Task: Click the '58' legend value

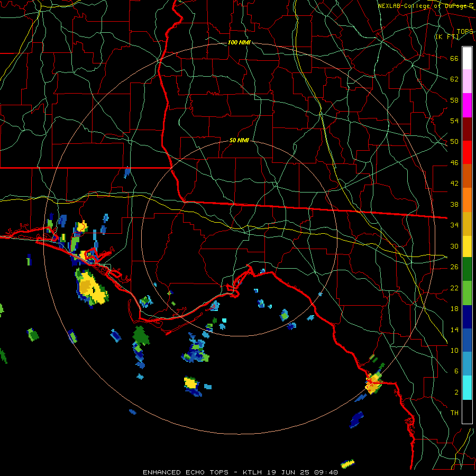Action: click(454, 100)
